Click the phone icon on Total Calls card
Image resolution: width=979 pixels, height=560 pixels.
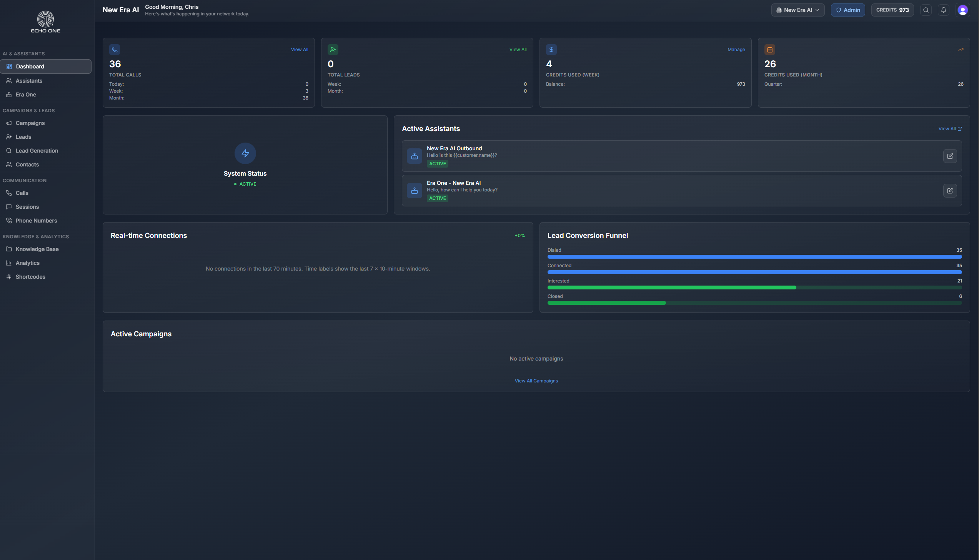[115, 50]
